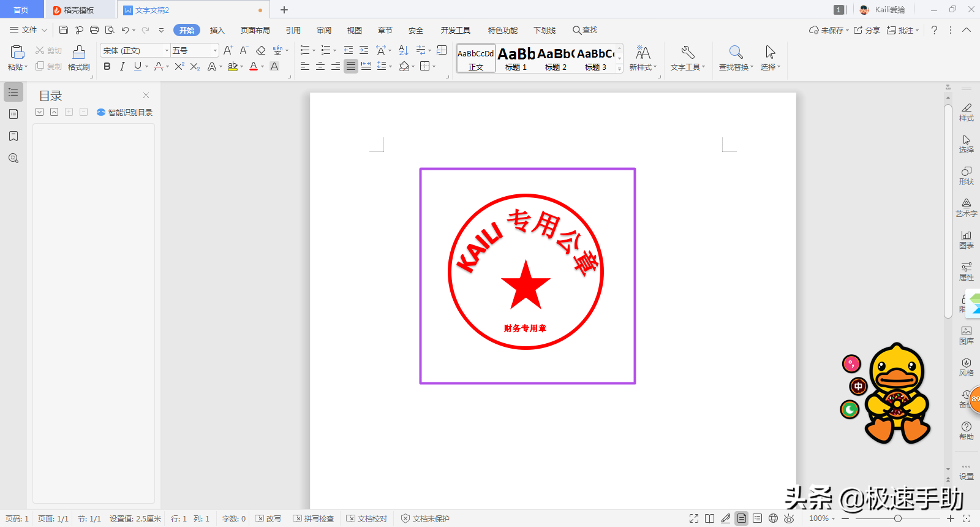This screenshot has height=527, width=980.
Task: Open the 引用 ribbon tab
Action: coord(293,30)
